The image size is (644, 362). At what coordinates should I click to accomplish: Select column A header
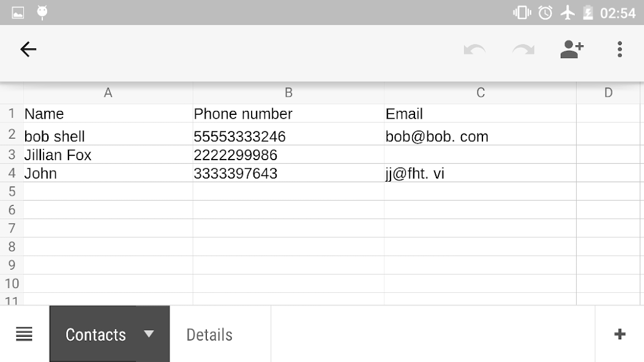108,92
